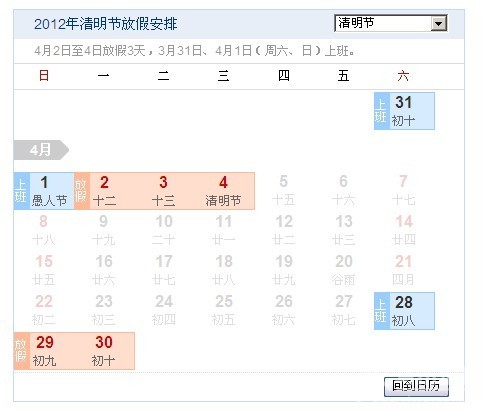Screen dimensions: 489x410
Task: Select April 2 十二 holiday date
Action: click(104, 191)
